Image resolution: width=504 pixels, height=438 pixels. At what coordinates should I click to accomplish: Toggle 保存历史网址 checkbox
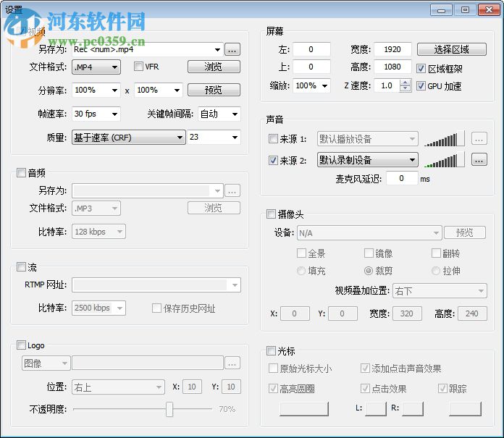[156, 308]
